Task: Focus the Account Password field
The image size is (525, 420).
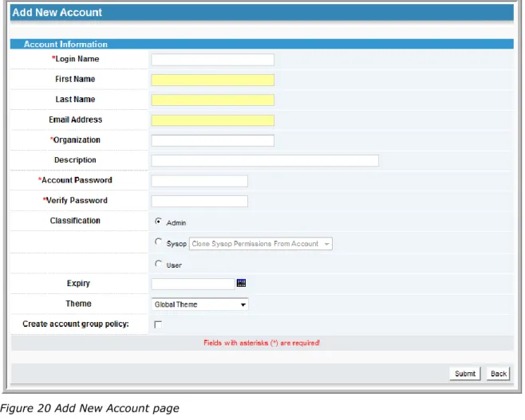Action: click(199, 181)
